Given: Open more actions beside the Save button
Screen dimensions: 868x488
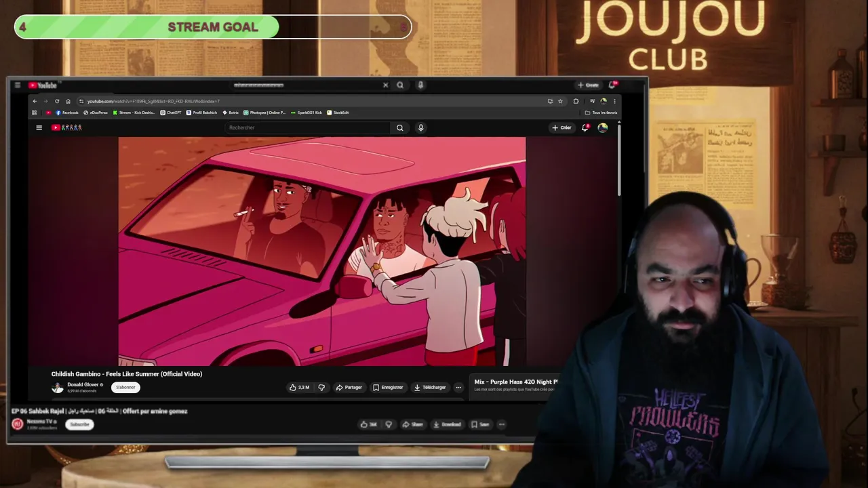Looking at the screenshot, I should (x=502, y=425).
